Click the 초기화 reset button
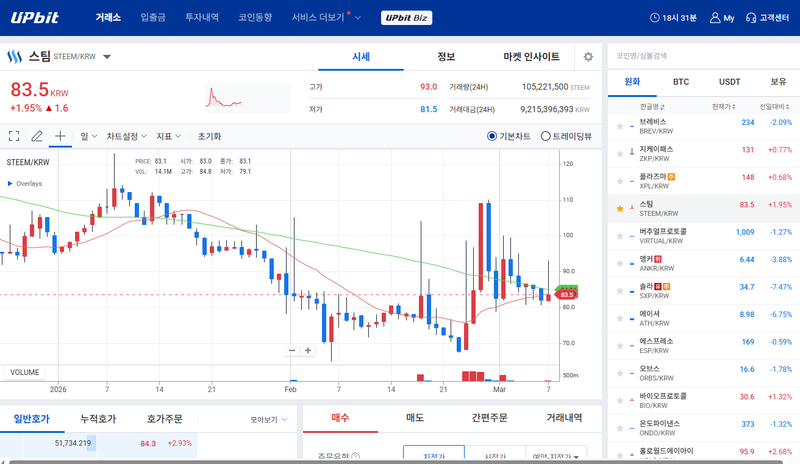Screen dimensions: 800x464 pos(209,136)
